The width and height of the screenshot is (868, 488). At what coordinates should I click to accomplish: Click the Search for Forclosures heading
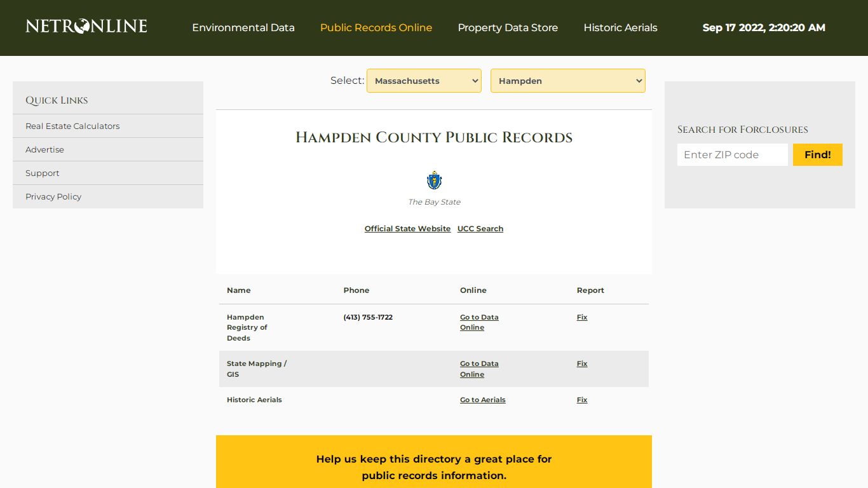point(743,130)
